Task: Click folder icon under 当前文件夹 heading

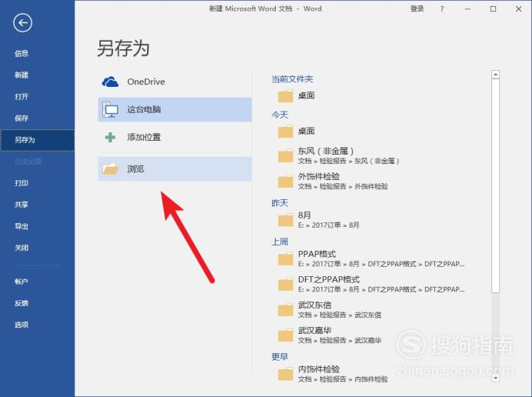Action: [x=285, y=96]
